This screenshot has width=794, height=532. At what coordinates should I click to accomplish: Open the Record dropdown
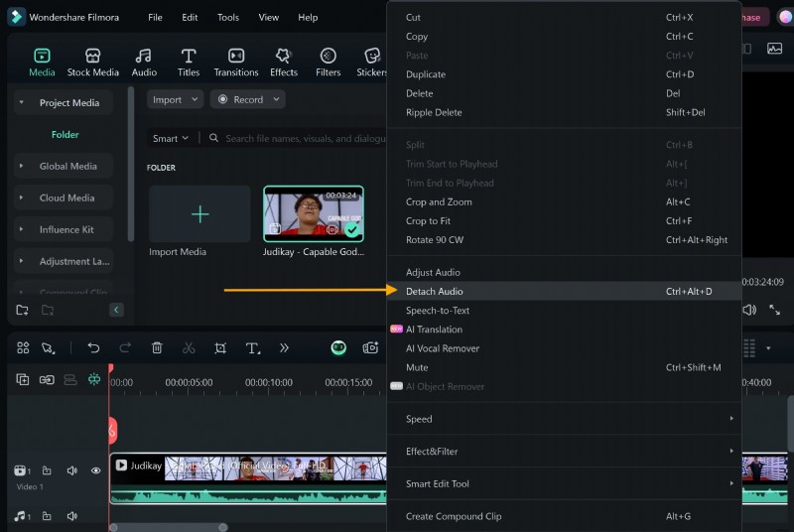tap(247, 99)
